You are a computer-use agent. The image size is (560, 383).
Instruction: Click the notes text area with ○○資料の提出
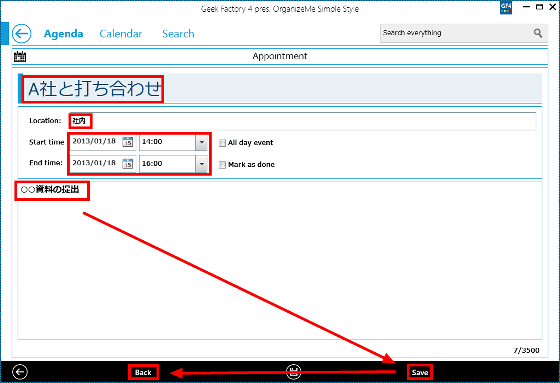(280, 261)
